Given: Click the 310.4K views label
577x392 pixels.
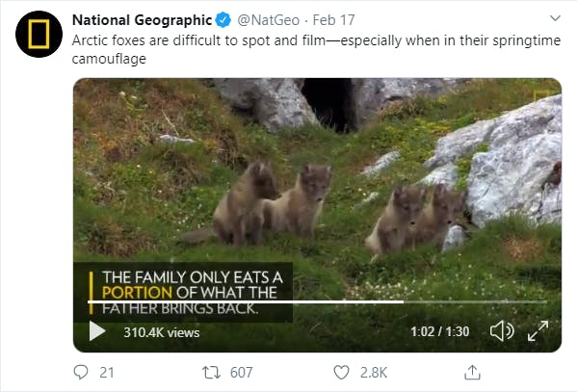Looking at the screenshot, I should pos(162,332).
